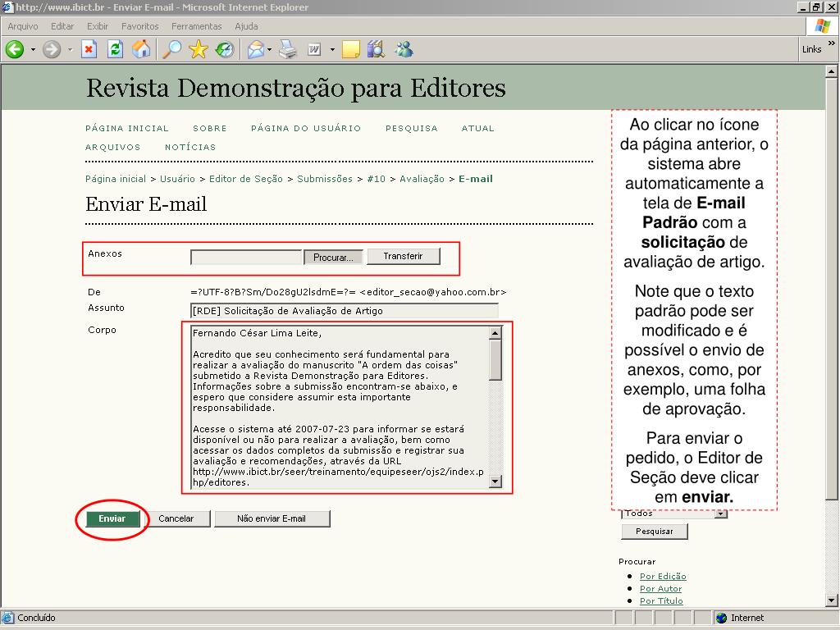Click the green Back arrow in the toolbar
The height and width of the screenshot is (630, 840).
(x=15, y=50)
